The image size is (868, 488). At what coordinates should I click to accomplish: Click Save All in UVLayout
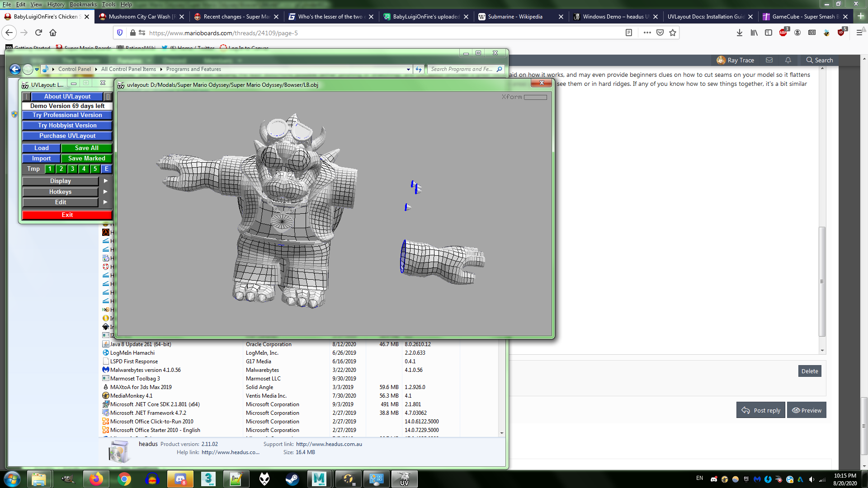click(86, 148)
